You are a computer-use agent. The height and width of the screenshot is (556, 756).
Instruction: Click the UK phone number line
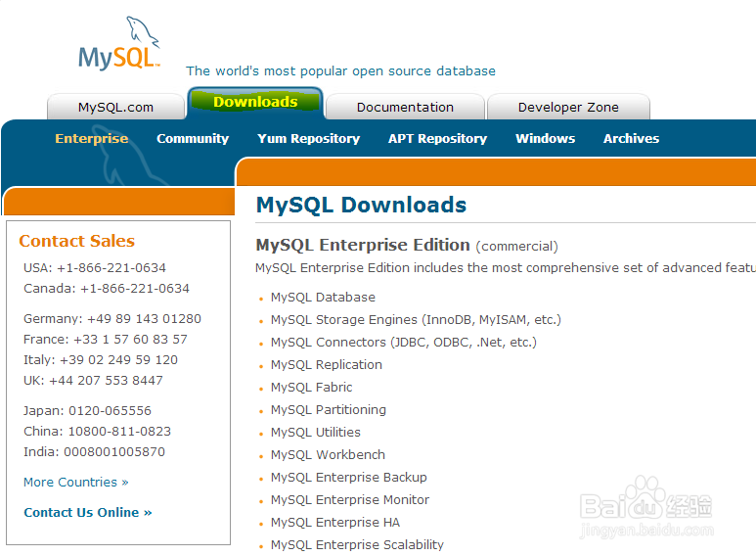click(93, 381)
